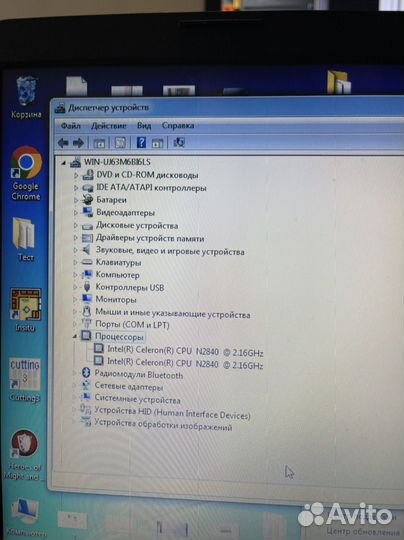Open the Файл menu
Screen dimensions: 404x540
pos(71,126)
